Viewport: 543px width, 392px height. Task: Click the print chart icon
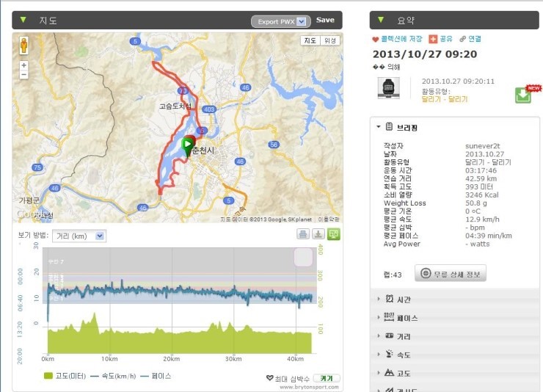(x=302, y=235)
